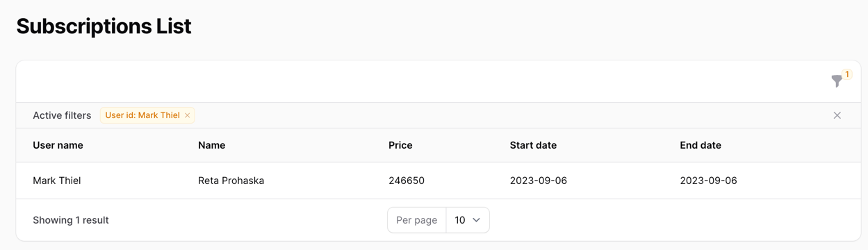Select the Name column header
The width and height of the screenshot is (868, 250).
point(212,145)
